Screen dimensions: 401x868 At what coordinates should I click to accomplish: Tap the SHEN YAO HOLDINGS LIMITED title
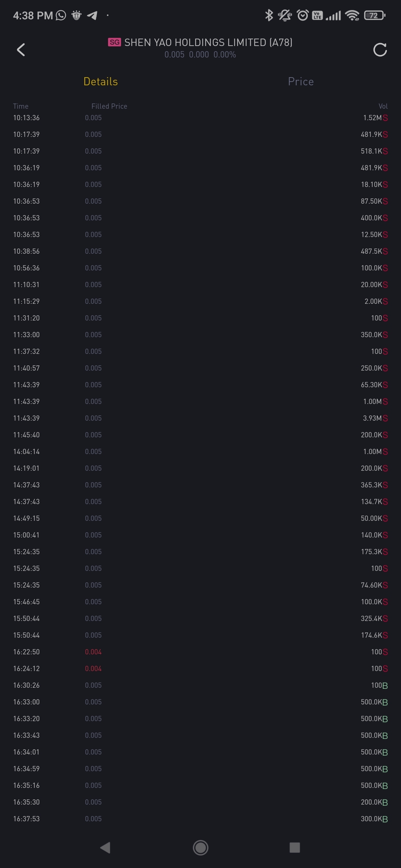208,43
